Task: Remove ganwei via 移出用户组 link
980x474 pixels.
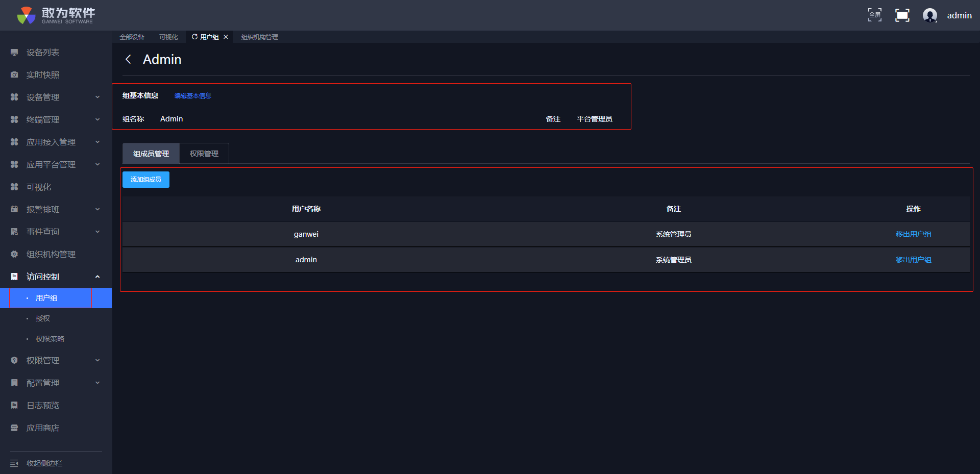Action: 913,235
